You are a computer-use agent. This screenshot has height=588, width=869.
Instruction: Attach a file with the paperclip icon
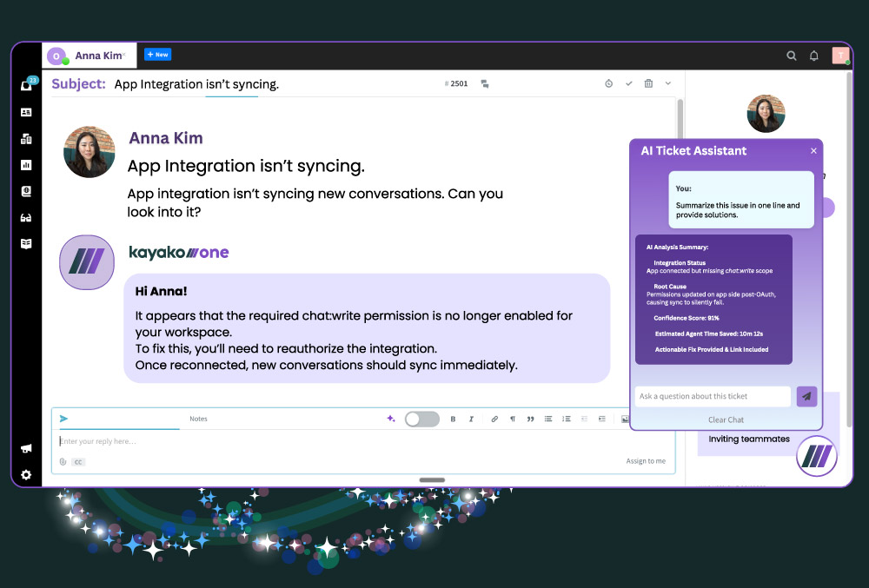[x=63, y=462]
